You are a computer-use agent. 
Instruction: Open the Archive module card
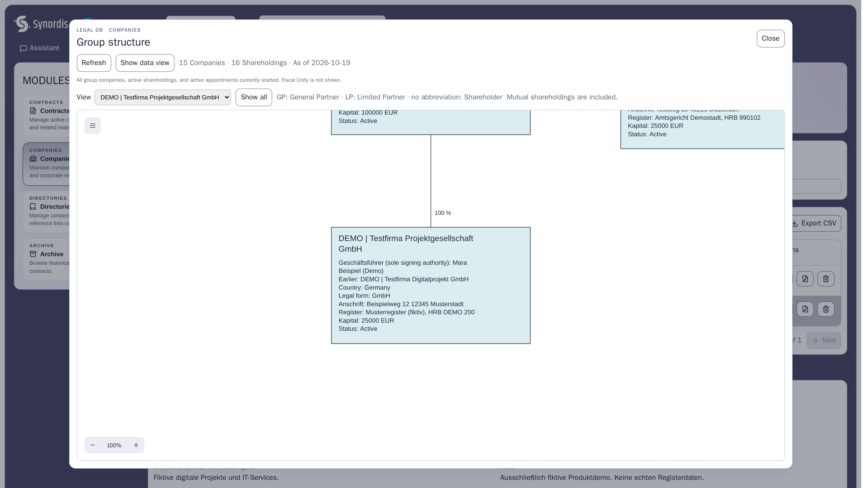[46, 259]
